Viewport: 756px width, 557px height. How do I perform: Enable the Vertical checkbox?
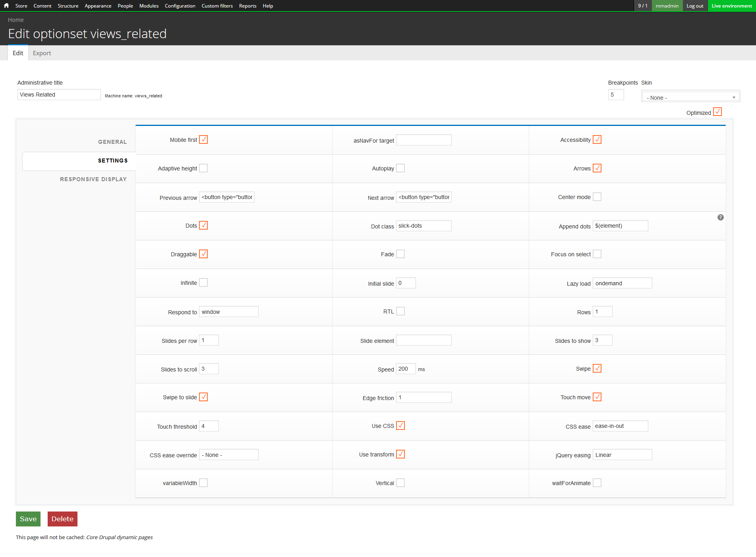pyautogui.click(x=400, y=483)
